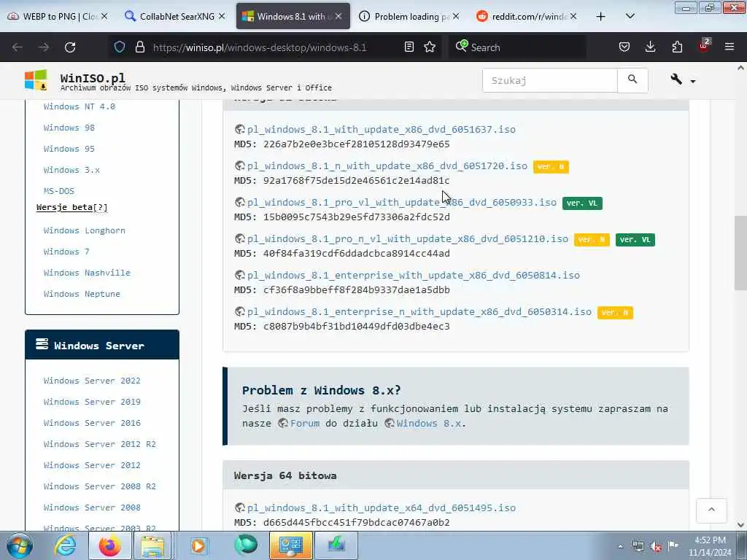This screenshot has width=747, height=560.
Task: Click the yellow ver. N badge on enterprise_n row
Action: pyautogui.click(x=615, y=313)
